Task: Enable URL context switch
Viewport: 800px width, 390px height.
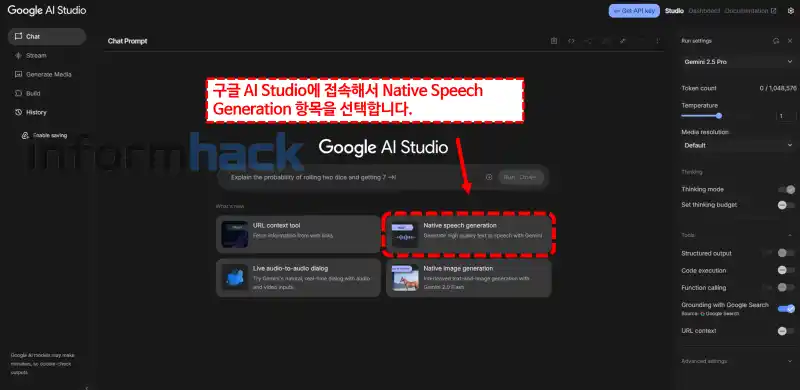Action: [786, 331]
